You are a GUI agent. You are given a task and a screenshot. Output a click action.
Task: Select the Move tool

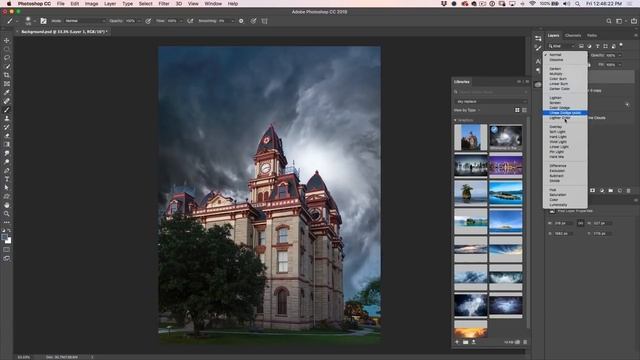click(x=7, y=40)
